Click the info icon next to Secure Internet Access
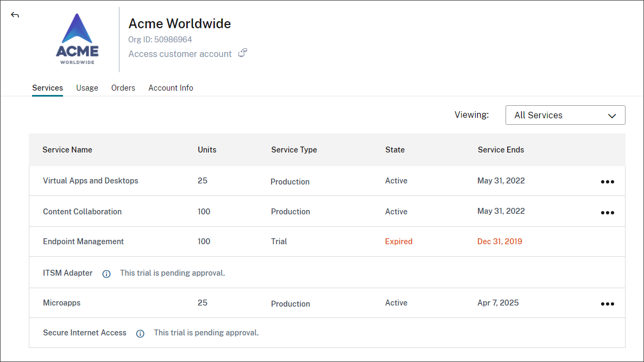 click(140, 334)
